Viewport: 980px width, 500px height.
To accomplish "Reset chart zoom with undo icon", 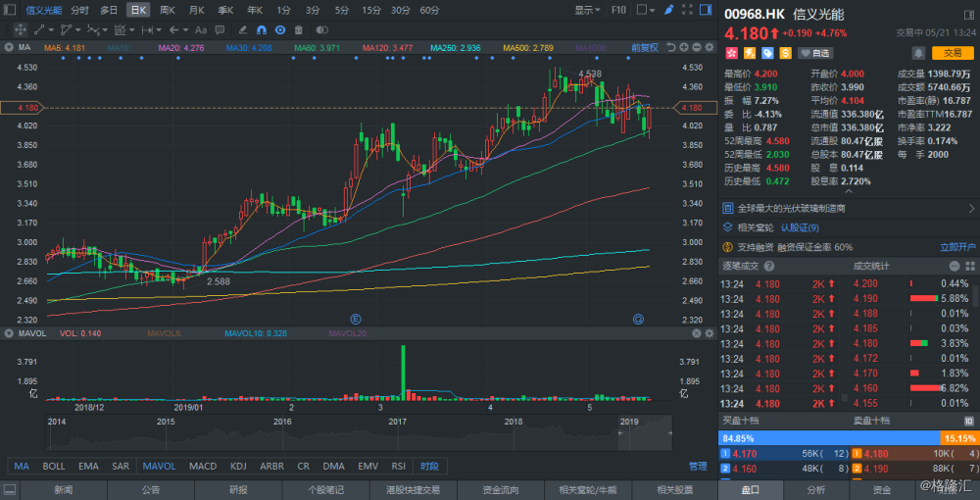I will [672, 47].
